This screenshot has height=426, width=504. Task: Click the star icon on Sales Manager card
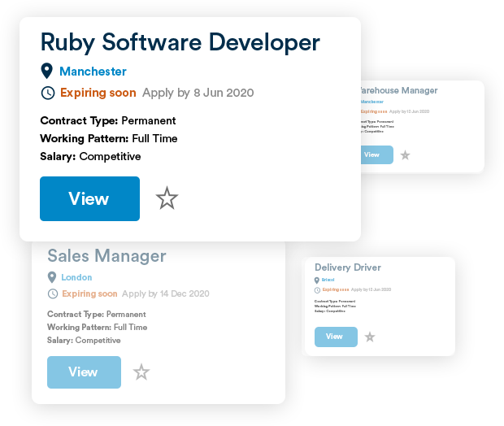(141, 372)
